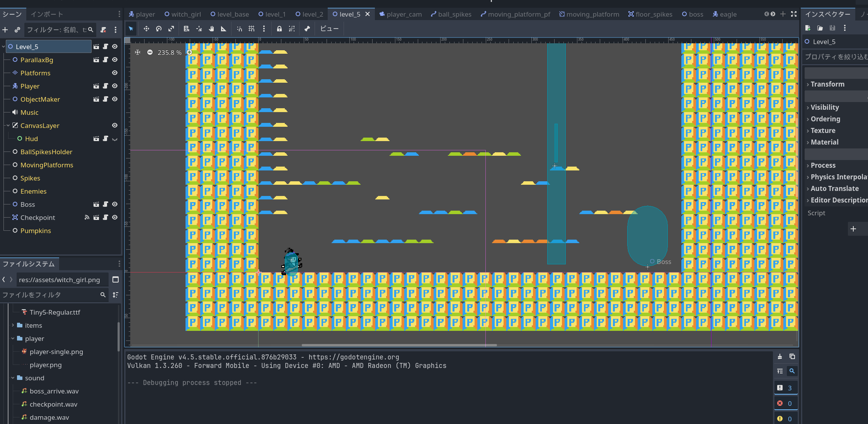Viewport: 868px width, 424px height.
Task: Open the インポート dock tab
Action: click(47, 14)
